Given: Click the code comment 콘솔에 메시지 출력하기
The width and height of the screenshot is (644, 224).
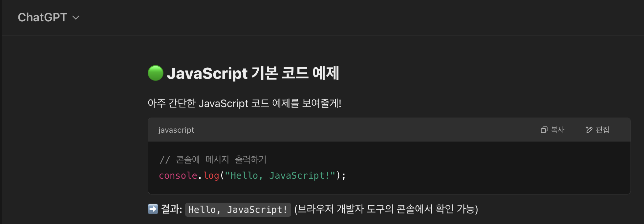Looking at the screenshot, I should coord(213,160).
